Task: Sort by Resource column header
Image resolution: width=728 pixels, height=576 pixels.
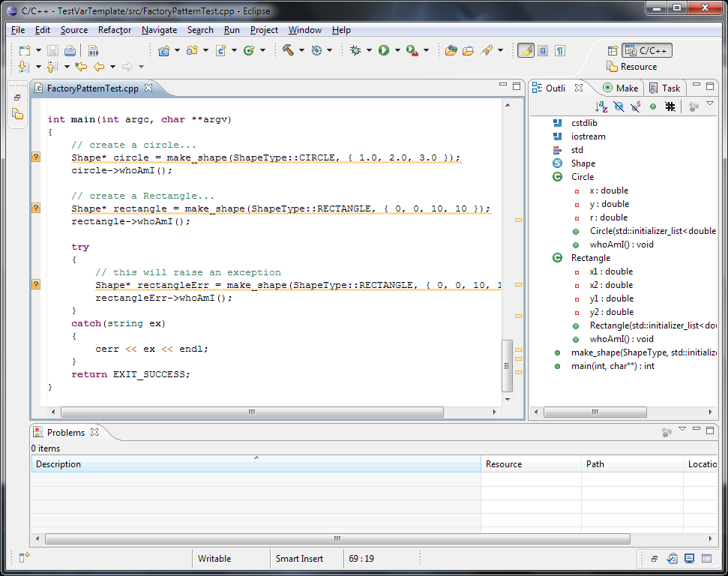Action: pos(531,464)
